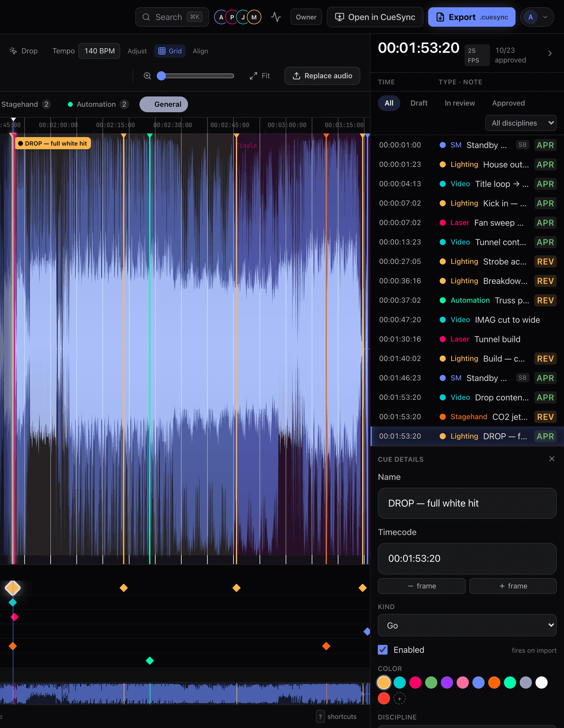Screen dimensions: 564x728
Task: Click the Fit zoom button
Action: (x=260, y=76)
